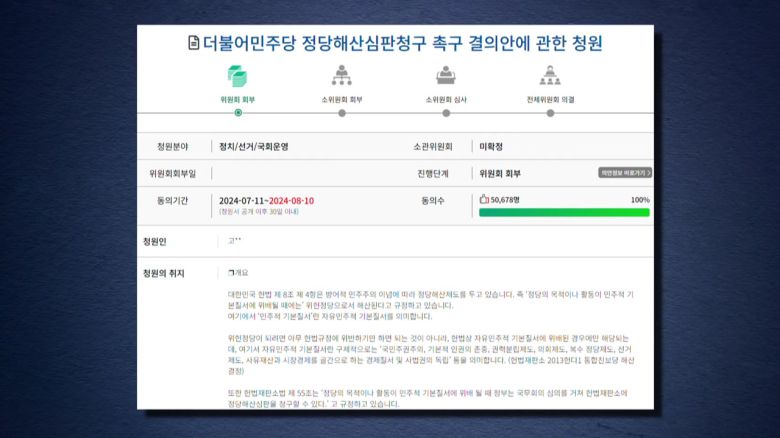The height and width of the screenshot is (438, 780).
Task: Click the green 100% consent progress bar
Action: coord(564,212)
